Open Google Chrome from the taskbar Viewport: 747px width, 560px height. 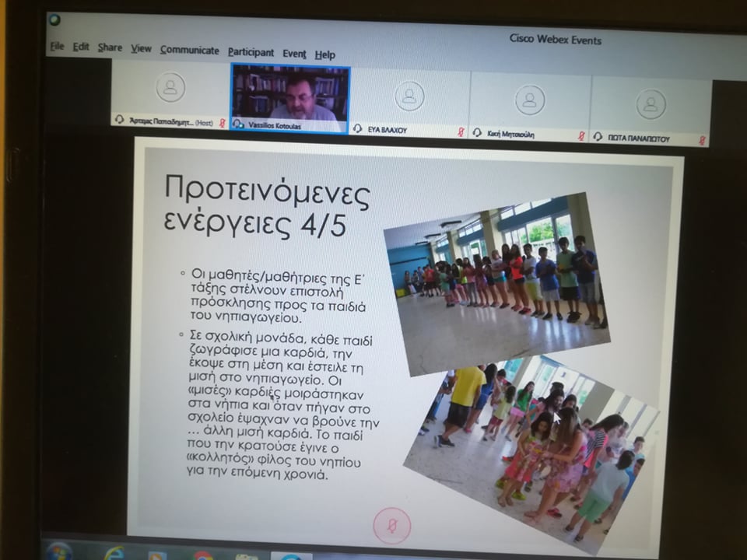[203, 555]
